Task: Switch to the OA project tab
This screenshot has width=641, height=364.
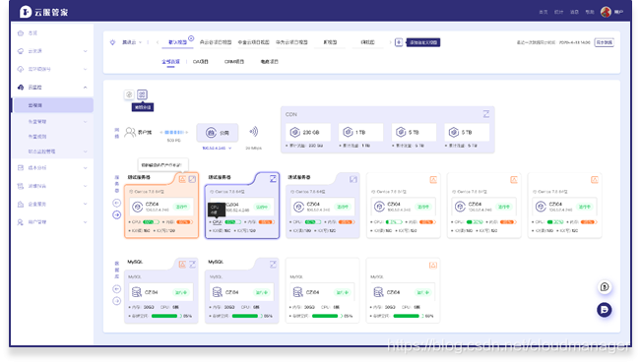Action: click(200, 62)
